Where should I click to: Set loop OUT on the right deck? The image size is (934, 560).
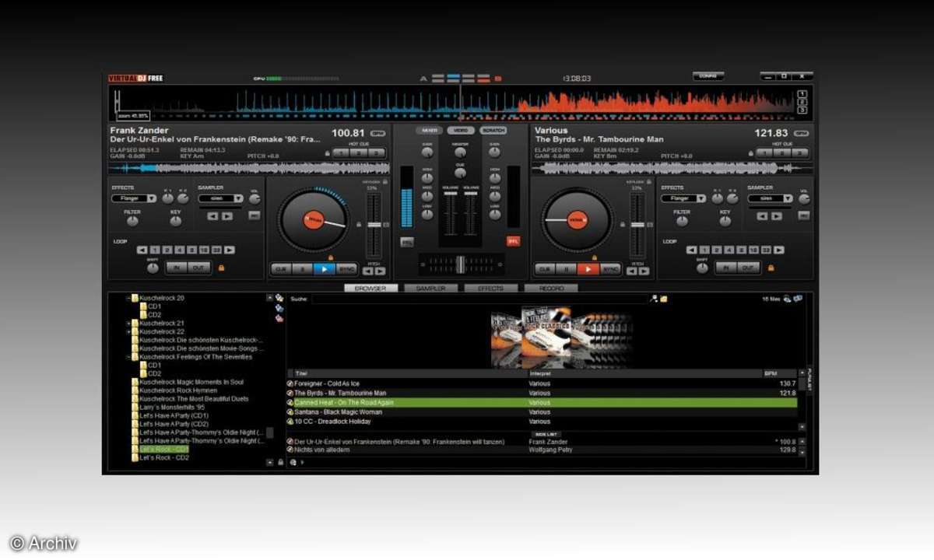[749, 268]
